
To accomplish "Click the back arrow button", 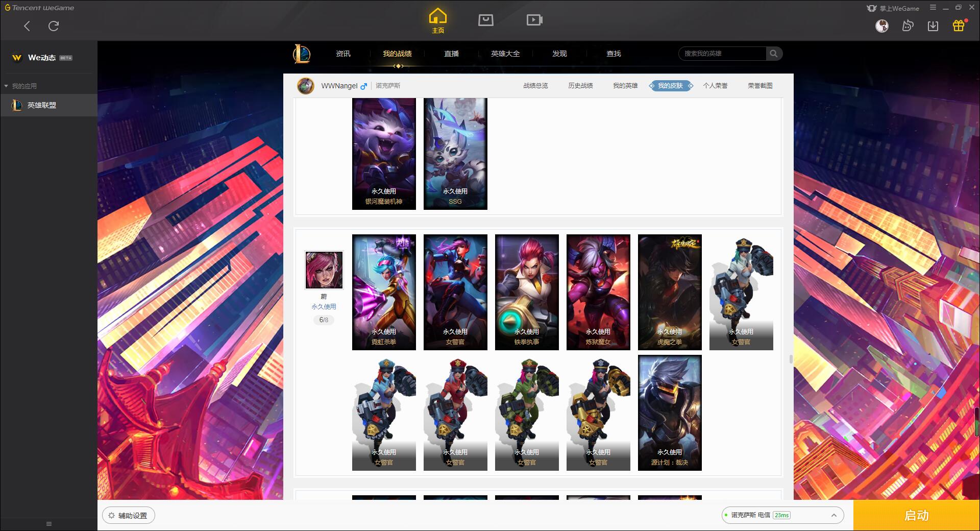I will [27, 26].
